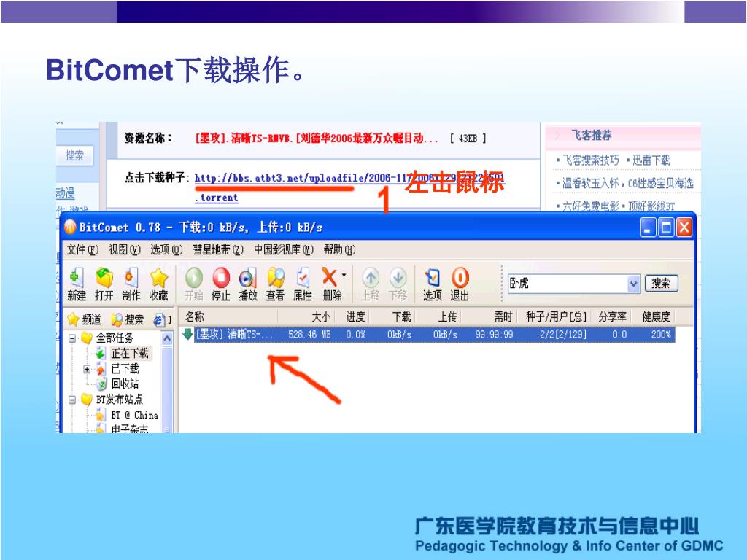This screenshot has height=560, width=747.
Task: Switch to the 频道 sidebar tab
Action: 85,319
